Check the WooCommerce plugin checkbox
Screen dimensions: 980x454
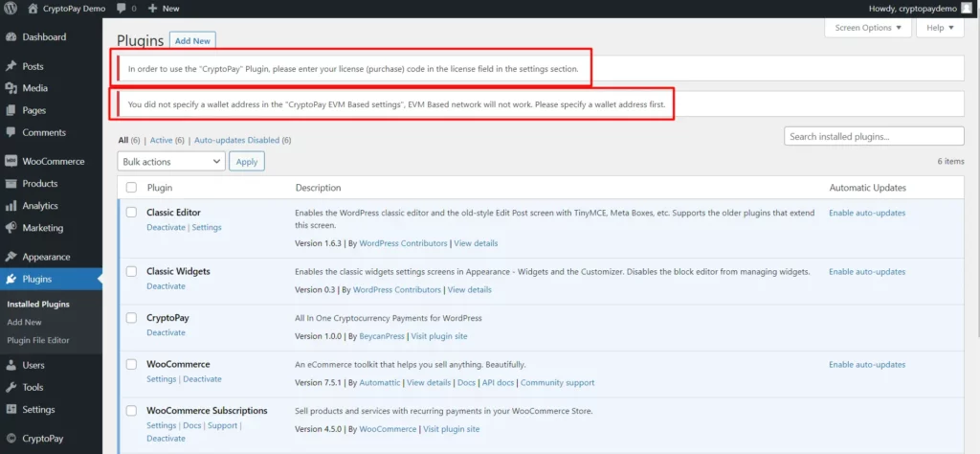[x=131, y=364]
